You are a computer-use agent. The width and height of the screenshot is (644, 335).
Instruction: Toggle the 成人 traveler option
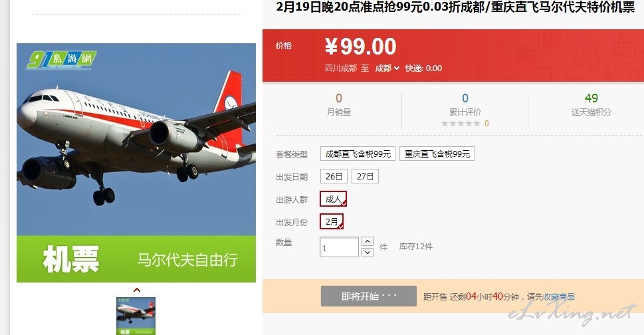(333, 199)
